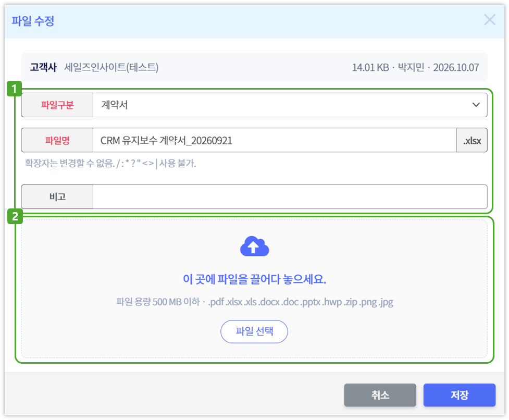Click the 파일구분 label
Image resolution: width=509 pixels, height=420 pixels.
pyautogui.click(x=57, y=105)
